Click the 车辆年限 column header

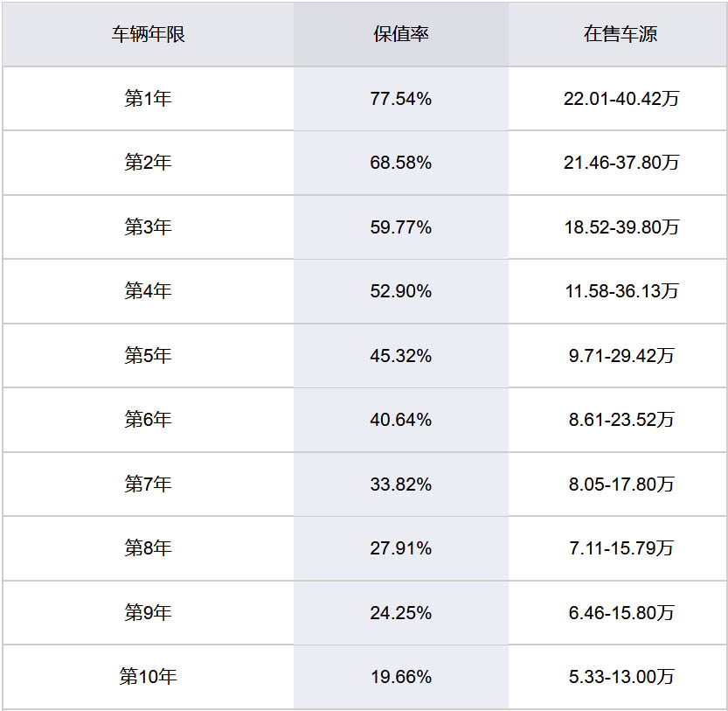coord(148,35)
